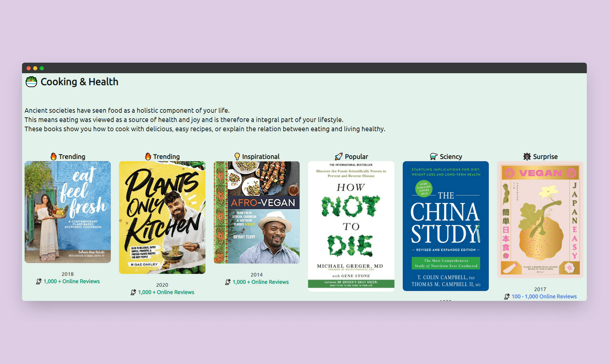This screenshot has width=609, height=364.
Task: Click the salad bowl logo beside Cooking & Health
Action: 31,82
